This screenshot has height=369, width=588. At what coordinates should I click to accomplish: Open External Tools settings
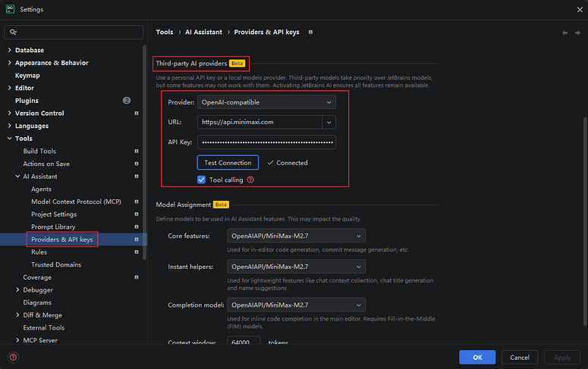pos(44,328)
